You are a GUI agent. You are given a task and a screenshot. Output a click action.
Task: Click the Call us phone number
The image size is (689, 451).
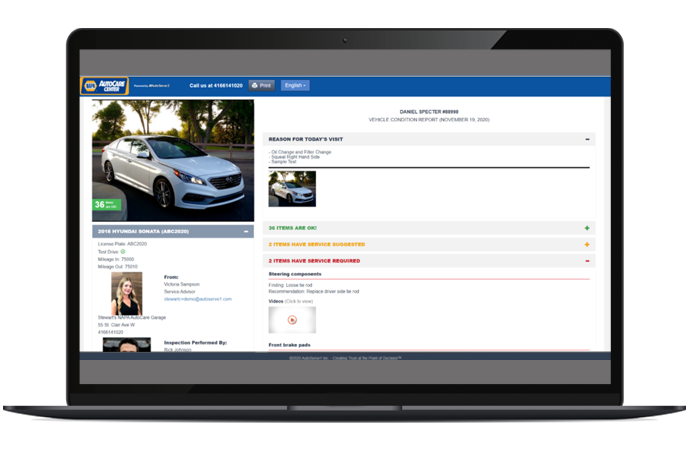click(x=215, y=86)
